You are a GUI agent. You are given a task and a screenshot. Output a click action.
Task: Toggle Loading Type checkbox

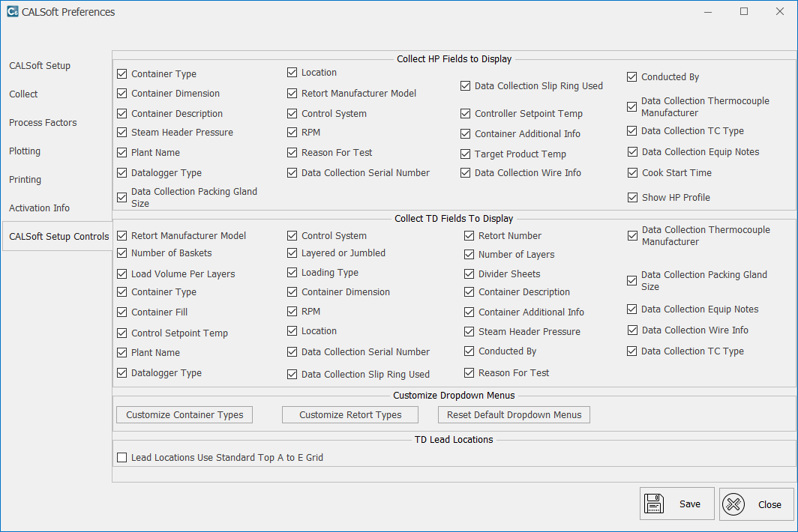coord(292,273)
